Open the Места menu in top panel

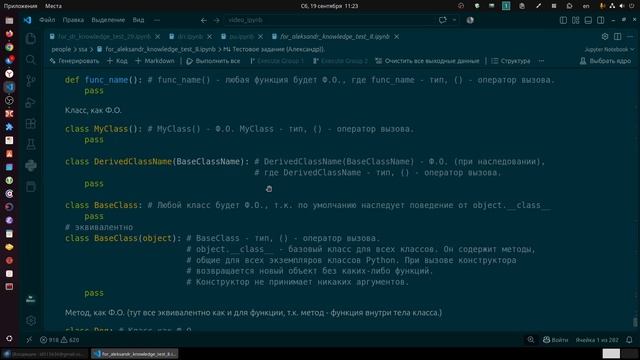pyautogui.click(x=53, y=6)
